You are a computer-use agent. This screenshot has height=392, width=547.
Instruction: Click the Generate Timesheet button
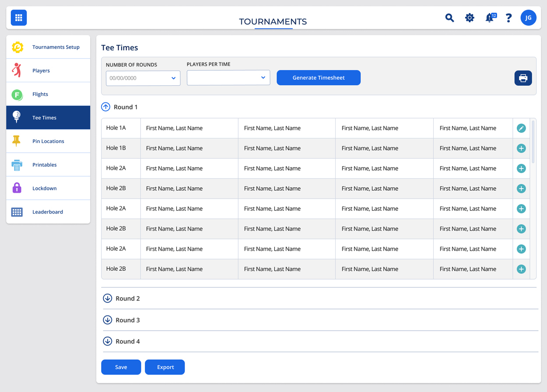tap(318, 77)
